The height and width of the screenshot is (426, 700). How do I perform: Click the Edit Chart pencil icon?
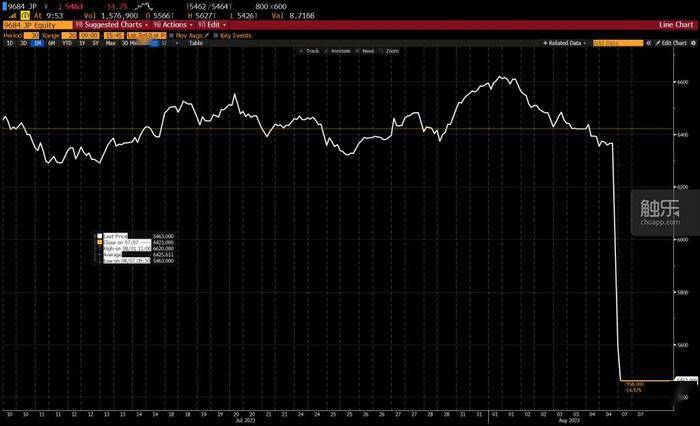click(x=656, y=44)
